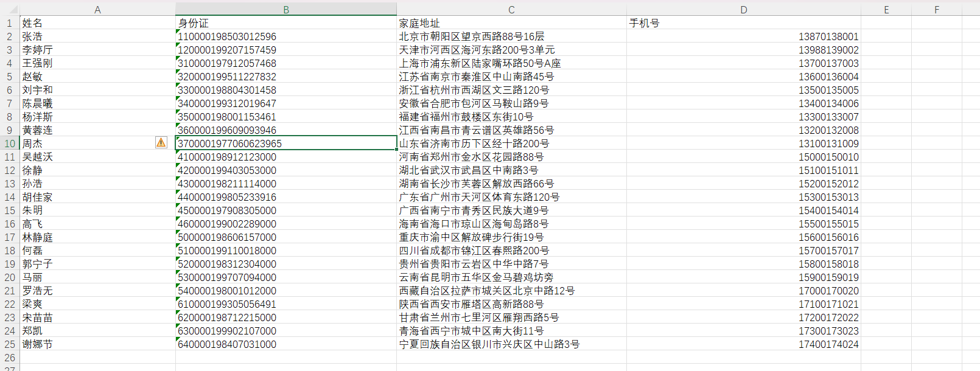Click ID cell 610000199305056491
The height and width of the screenshot is (371, 980).
pos(286,304)
